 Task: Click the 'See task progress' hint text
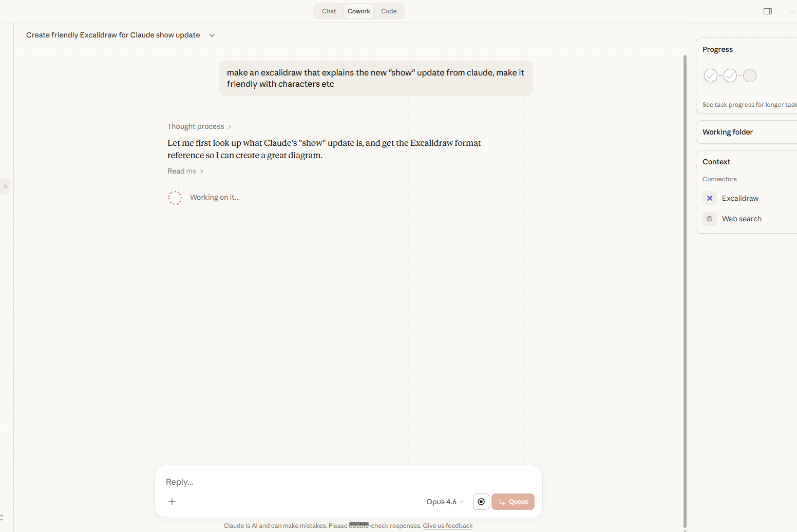[750, 105]
